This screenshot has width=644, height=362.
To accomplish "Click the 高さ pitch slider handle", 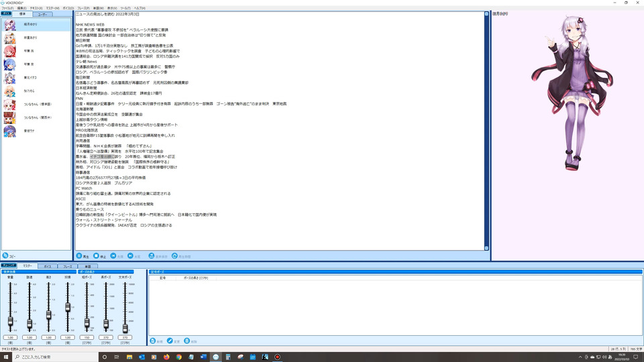I will point(48,315).
